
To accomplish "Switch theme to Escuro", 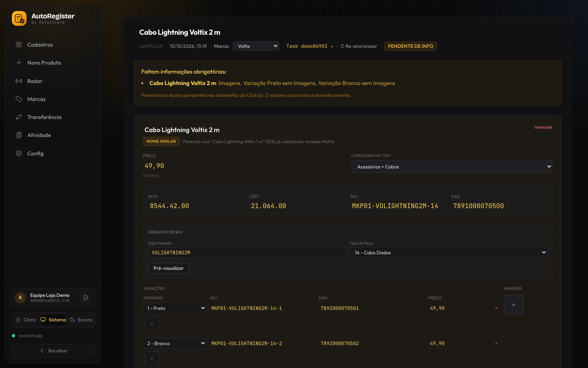I will [x=81, y=320].
